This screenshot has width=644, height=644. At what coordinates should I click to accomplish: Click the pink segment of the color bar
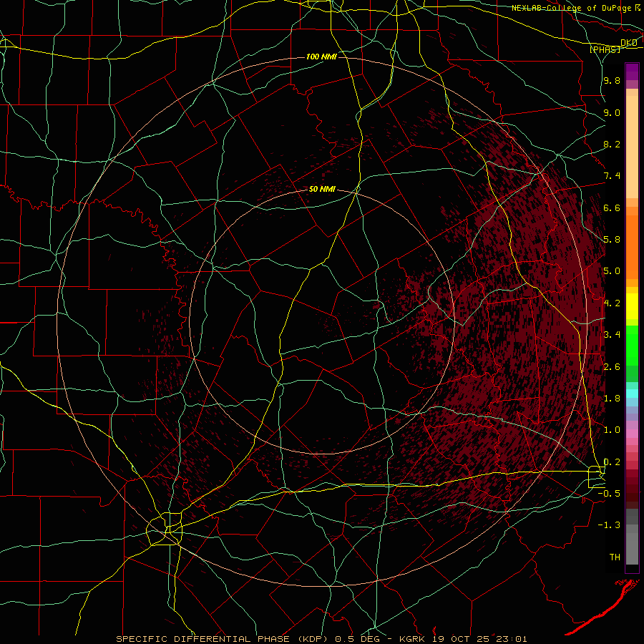632,434
